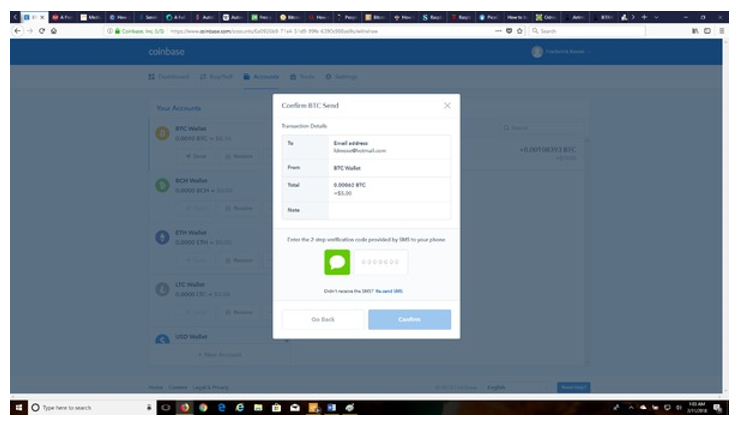Click the Re-send SMS link
745x424 pixels.
[390, 291]
